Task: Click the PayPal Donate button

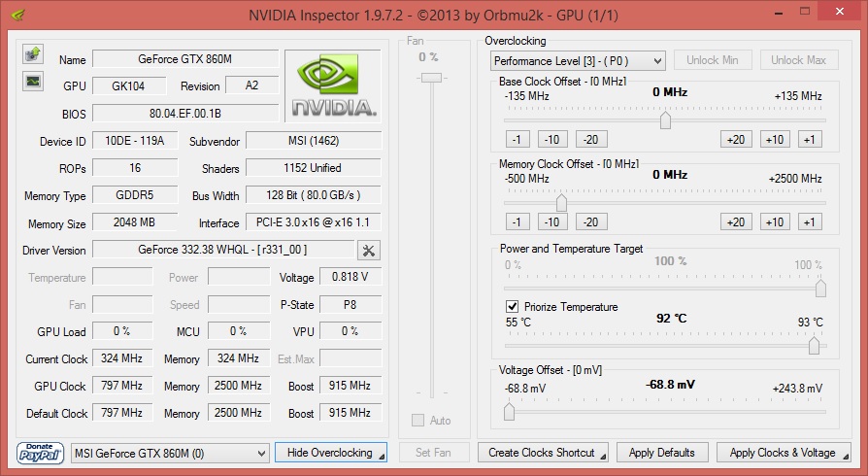Action: pyautogui.click(x=40, y=453)
